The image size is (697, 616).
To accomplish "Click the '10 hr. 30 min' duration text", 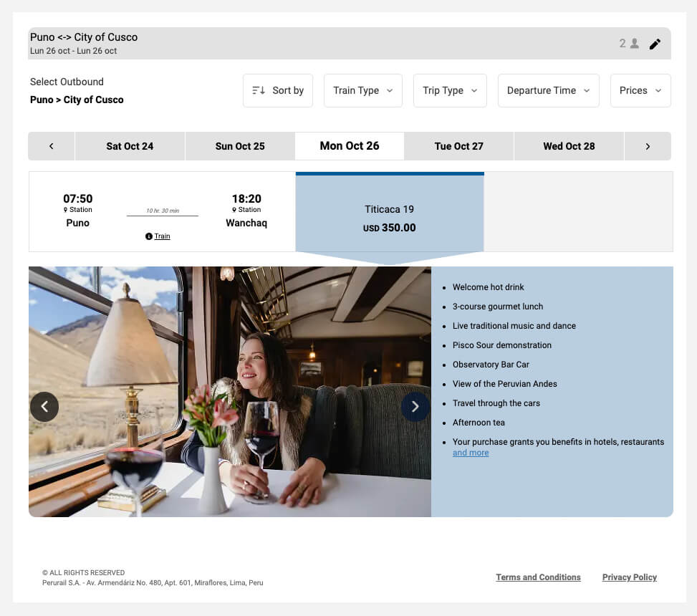I will point(163,211).
